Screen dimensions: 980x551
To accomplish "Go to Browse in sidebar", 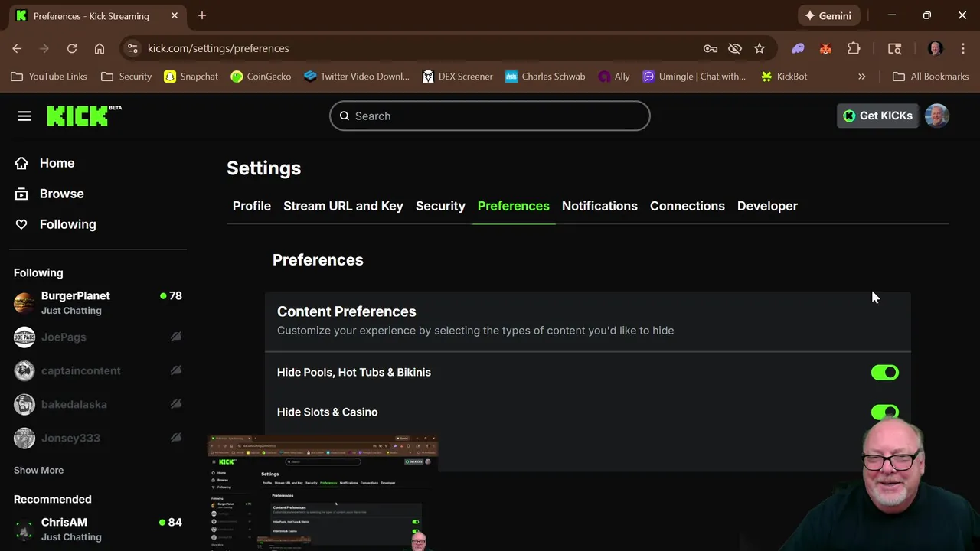I will (62, 194).
